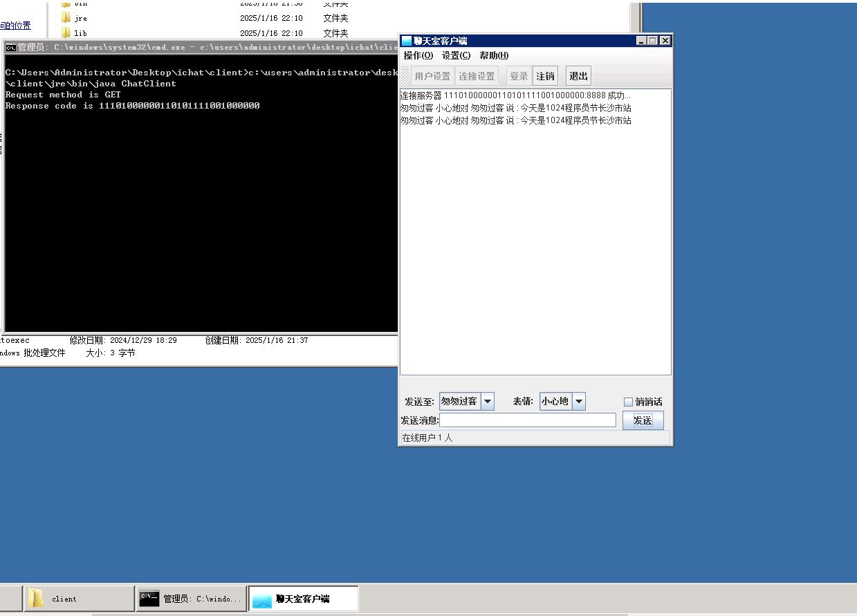The height and width of the screenshot is (616, 857).
Task: Click the 退出 toolbar button
Action: pyautogui.click(x=578, y=76)
